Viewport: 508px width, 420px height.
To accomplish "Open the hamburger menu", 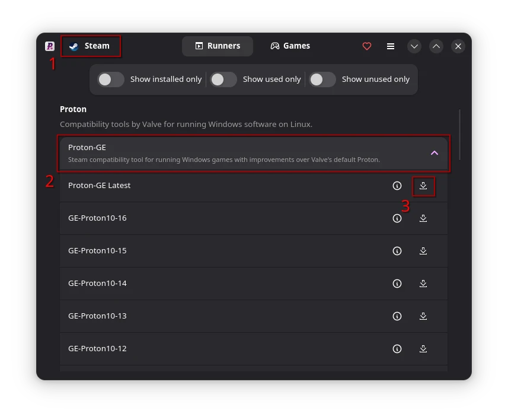I will (391, 46).
